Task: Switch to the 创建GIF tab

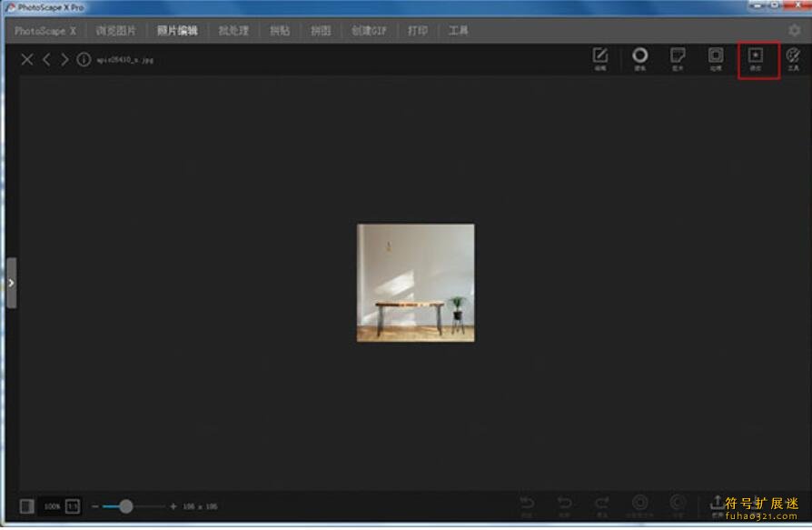Action: click(369, 30)
